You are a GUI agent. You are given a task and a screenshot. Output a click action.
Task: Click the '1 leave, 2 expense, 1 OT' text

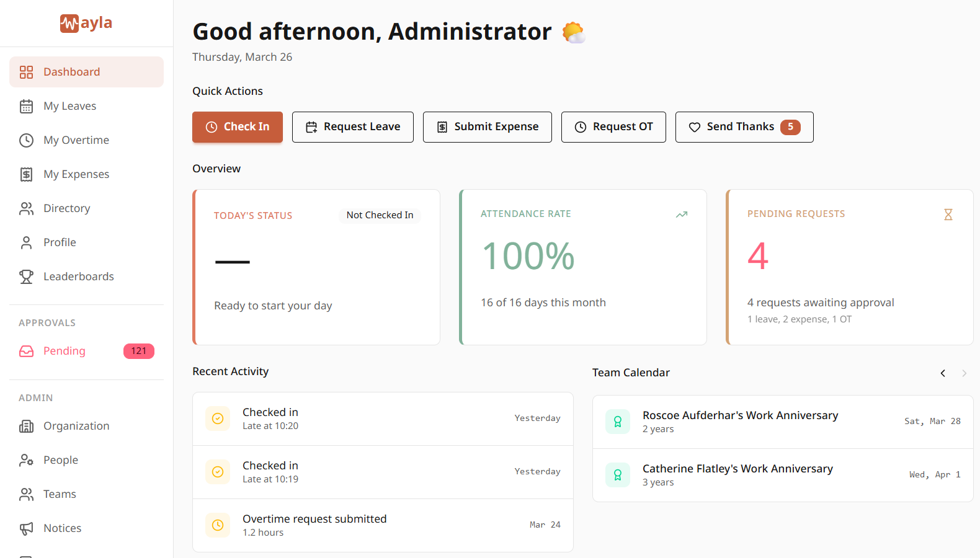800,319
